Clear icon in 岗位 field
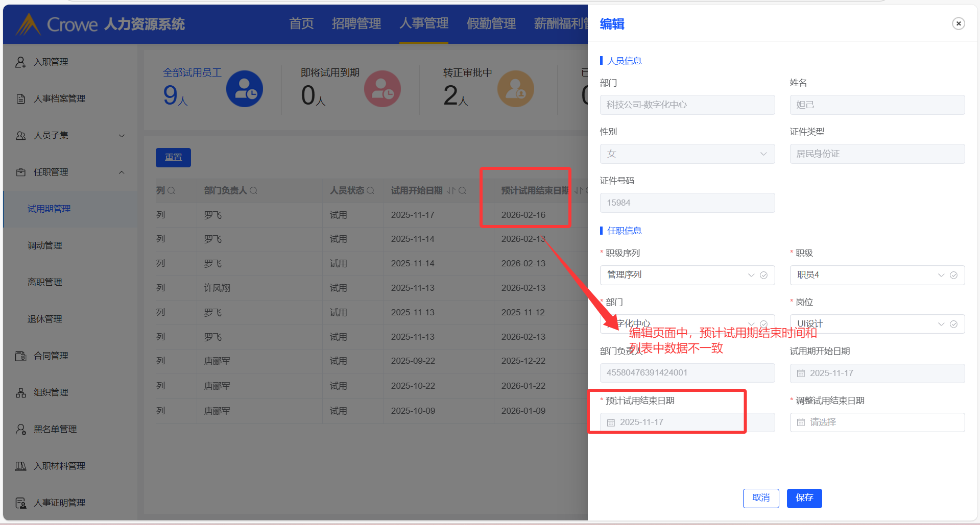The image size is (980, 525). (953, 324)
